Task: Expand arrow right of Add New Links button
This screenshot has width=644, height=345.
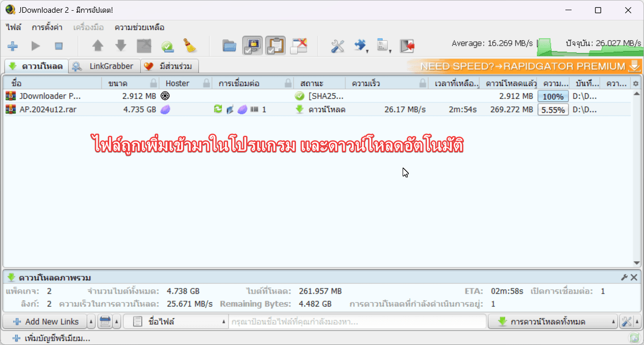Action: pos(91,322)
